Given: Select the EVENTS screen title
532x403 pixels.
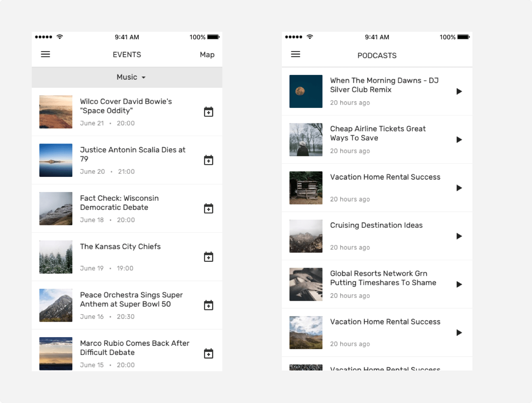Looking at the screenshot, I should point(127,54).
